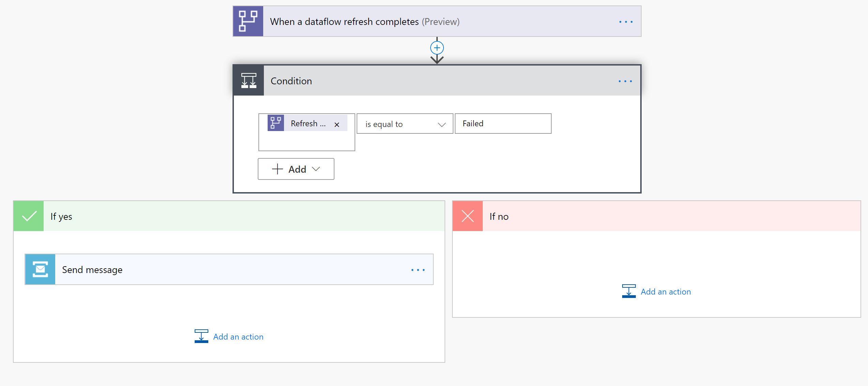Click the dataflow refresh trigger icon
Image resolution: width=868 pixels, height=386 pixels.
click(x=249, y=22)
